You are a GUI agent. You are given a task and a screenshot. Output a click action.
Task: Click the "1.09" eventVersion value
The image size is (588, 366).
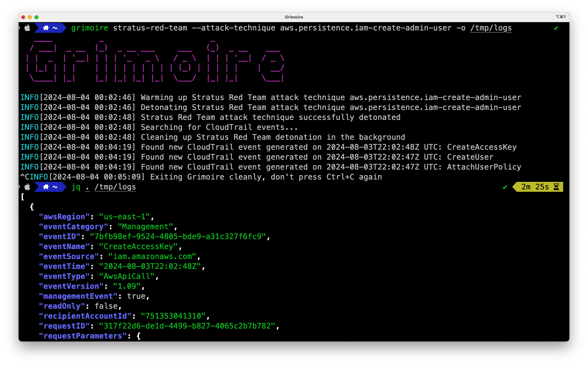coord(127,287)
